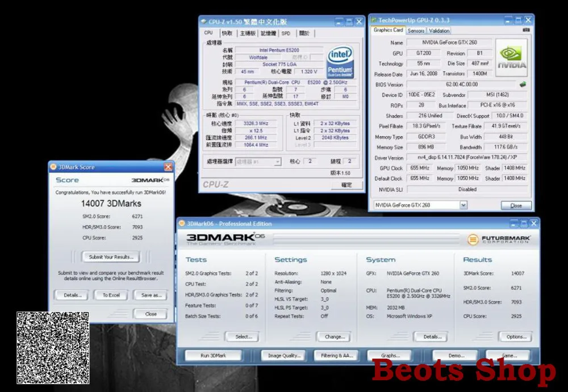Screen dimensions: 568x392
Task: Switch to the Sensors tab in GPU-Z
Action: [416, 31]
